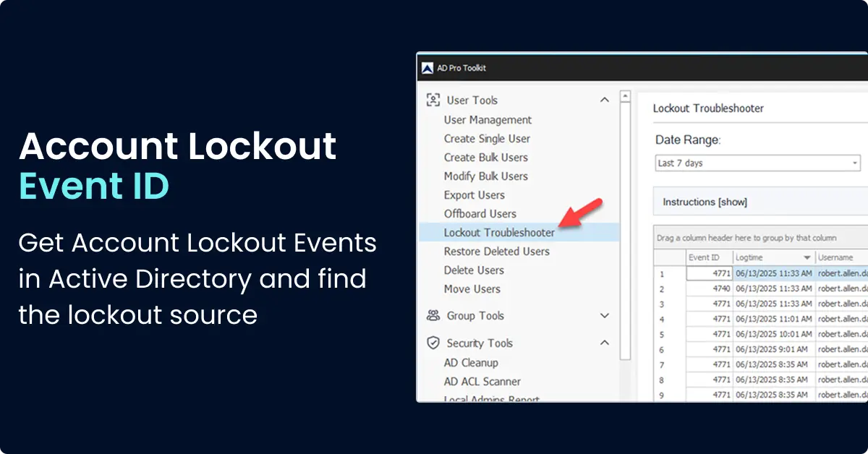The width and height of the screenshot is (868, 454).
Task: Open Move Users tool
Action: coord(472,289)
